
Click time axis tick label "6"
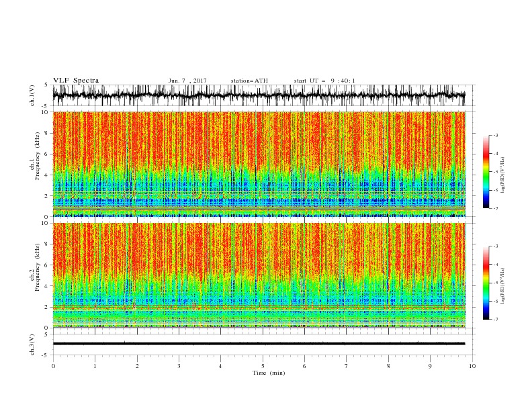304,366
